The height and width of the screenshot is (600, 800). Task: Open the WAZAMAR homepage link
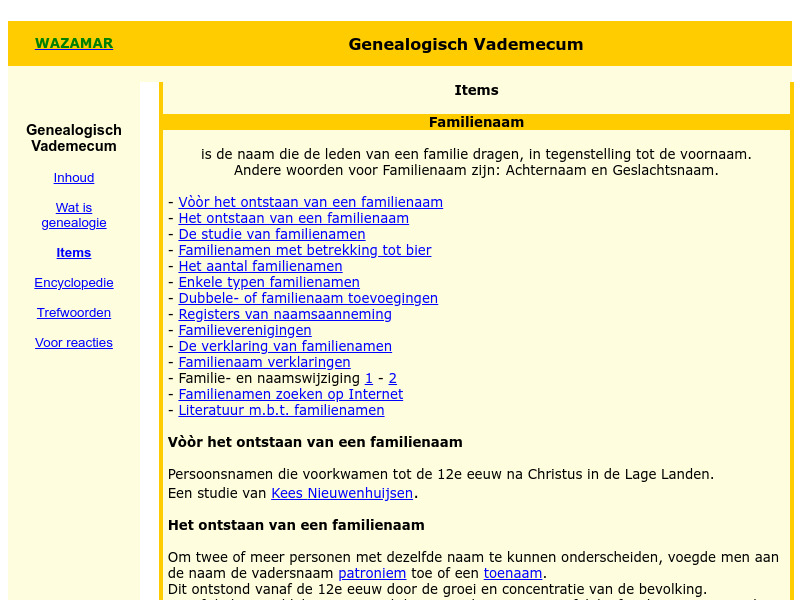[x=73, y=43]
